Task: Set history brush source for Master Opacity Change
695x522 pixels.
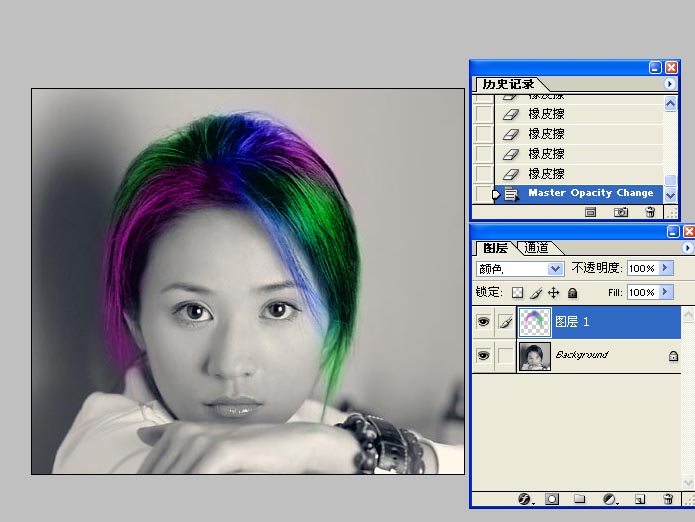Action: coord(483,194)
